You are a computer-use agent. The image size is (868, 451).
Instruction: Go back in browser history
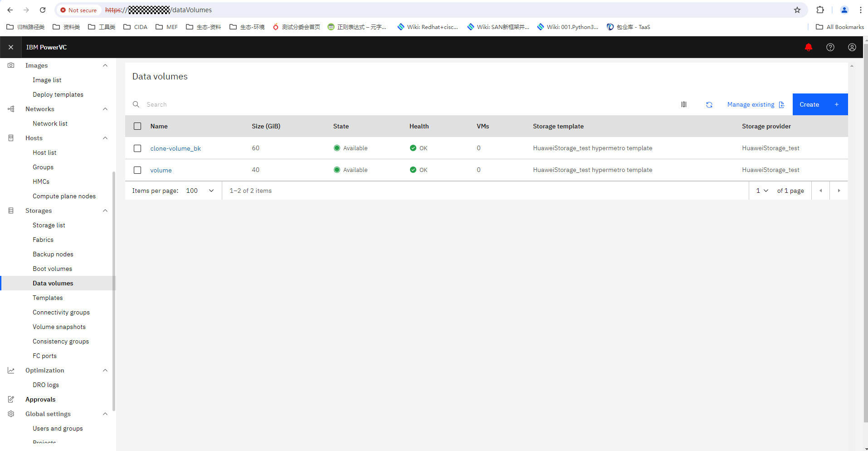point(10,10)
